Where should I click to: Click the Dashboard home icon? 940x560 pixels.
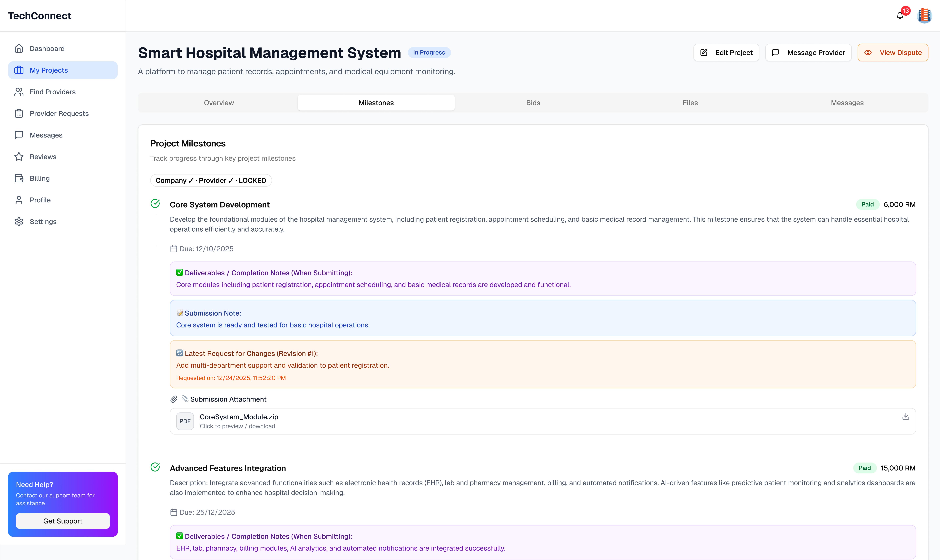(19, 49)
